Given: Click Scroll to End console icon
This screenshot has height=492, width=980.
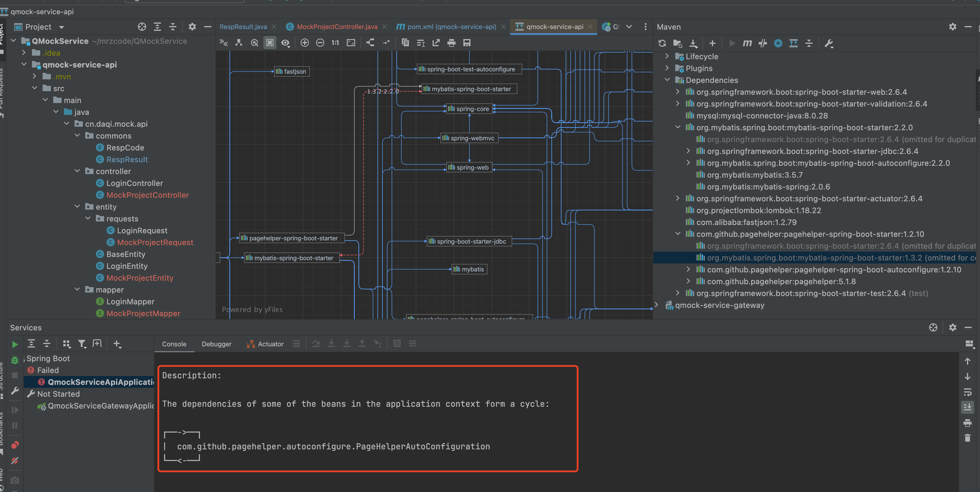Looking at the screenshot, I should pyautogui.click(x=968, y=407).
